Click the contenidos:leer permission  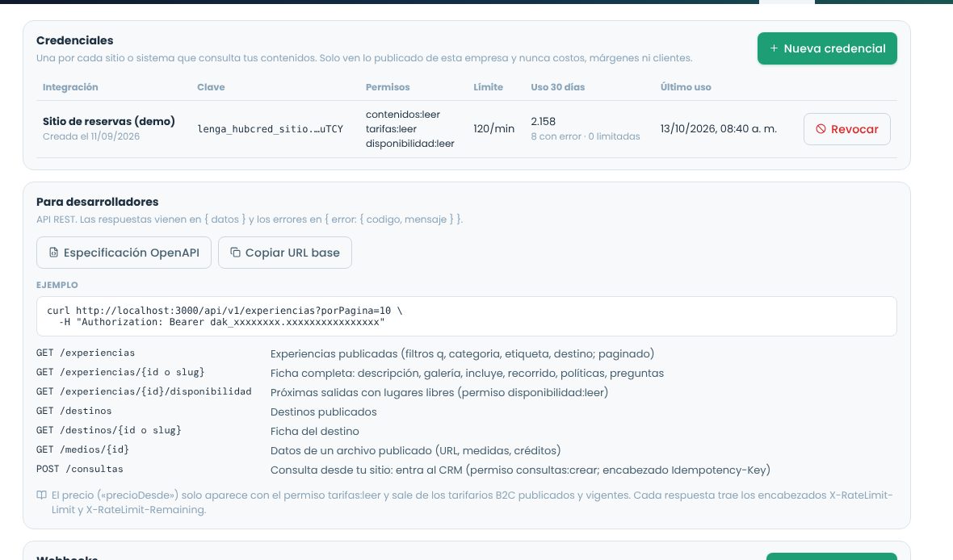pos(402,115)
